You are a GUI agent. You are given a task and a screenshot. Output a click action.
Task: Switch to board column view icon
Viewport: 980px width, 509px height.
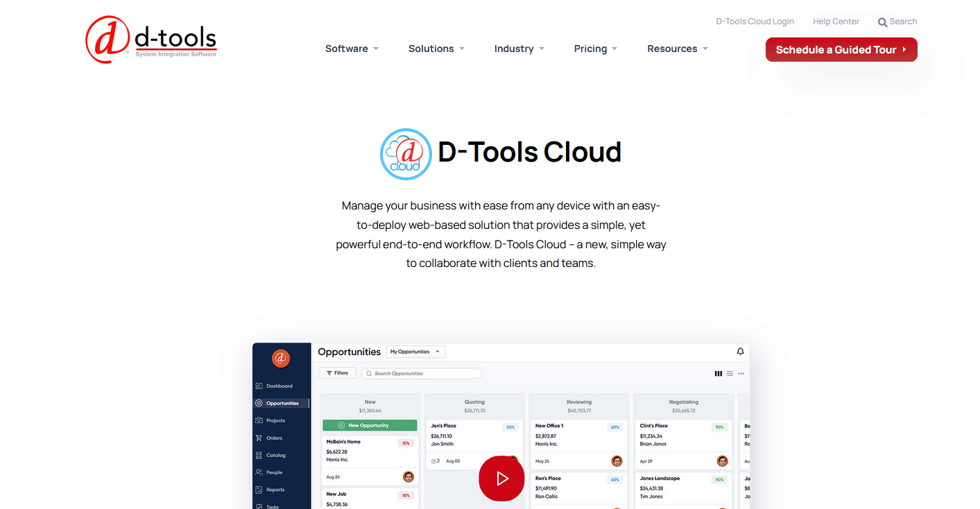719,374
